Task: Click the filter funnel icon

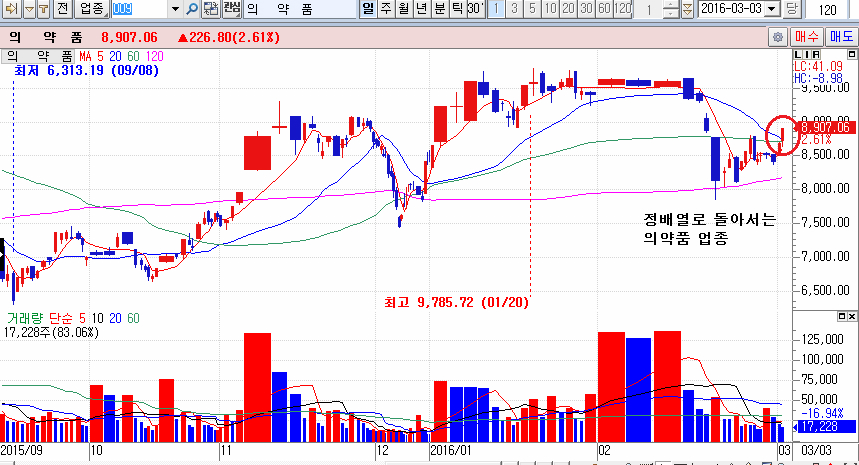Action: click(x=45, y=9)
